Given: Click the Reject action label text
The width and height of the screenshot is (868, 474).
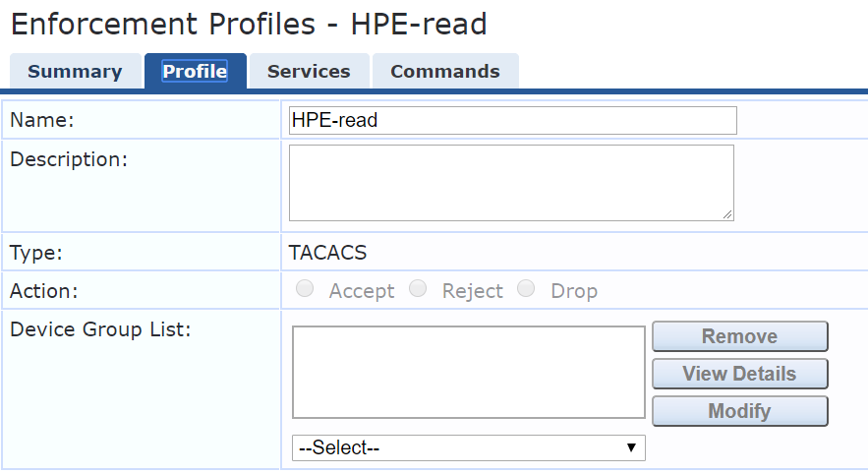Looking at the screenshot, I should point(472,291).
